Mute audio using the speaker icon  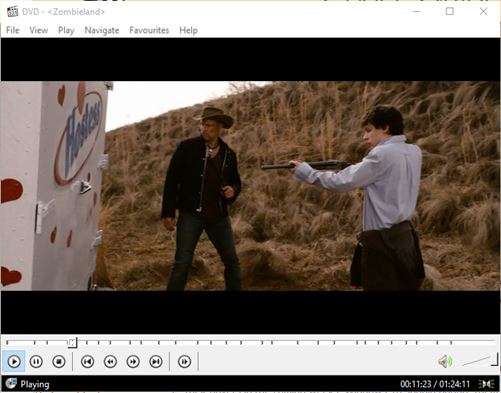click(445, 362)
